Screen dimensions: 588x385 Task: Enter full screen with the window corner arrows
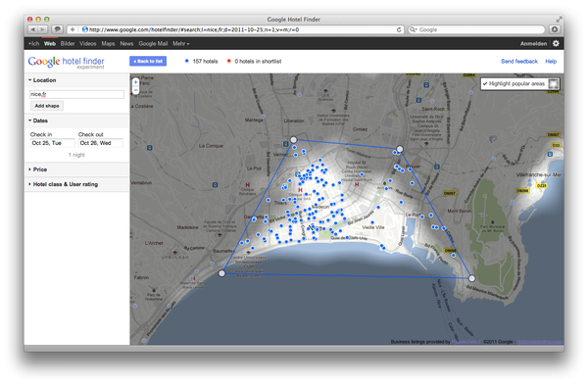coord(559,20)
